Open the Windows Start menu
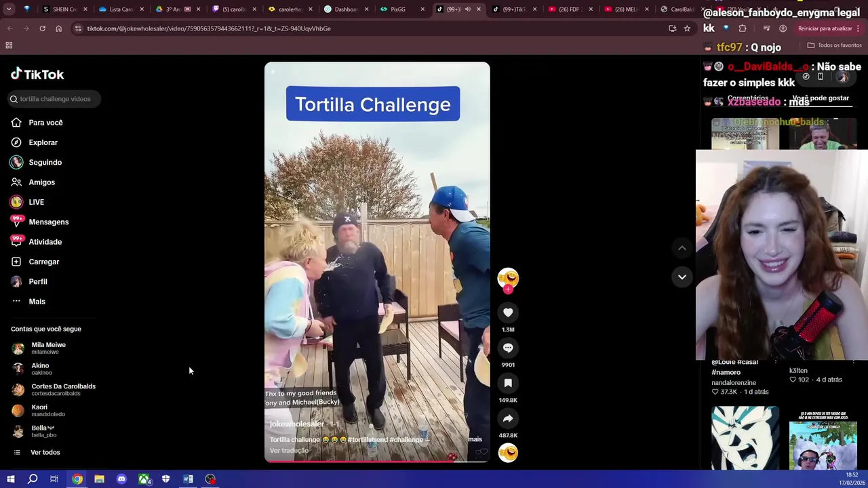The height and width of the screenshot is (488, 868). pos(10,479)
